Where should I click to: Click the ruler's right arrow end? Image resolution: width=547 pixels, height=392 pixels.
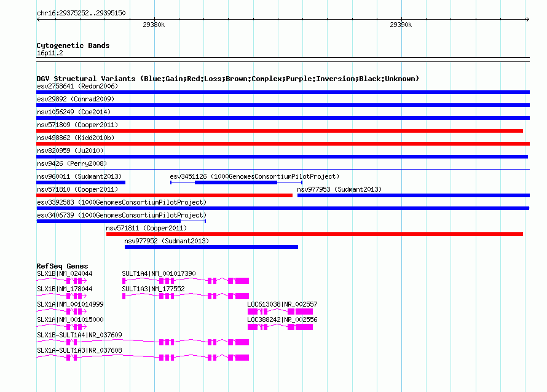click(x=527, y=19)
